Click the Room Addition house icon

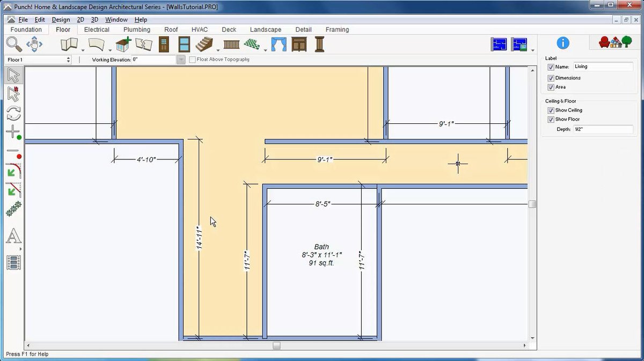(x=123, y=44)
